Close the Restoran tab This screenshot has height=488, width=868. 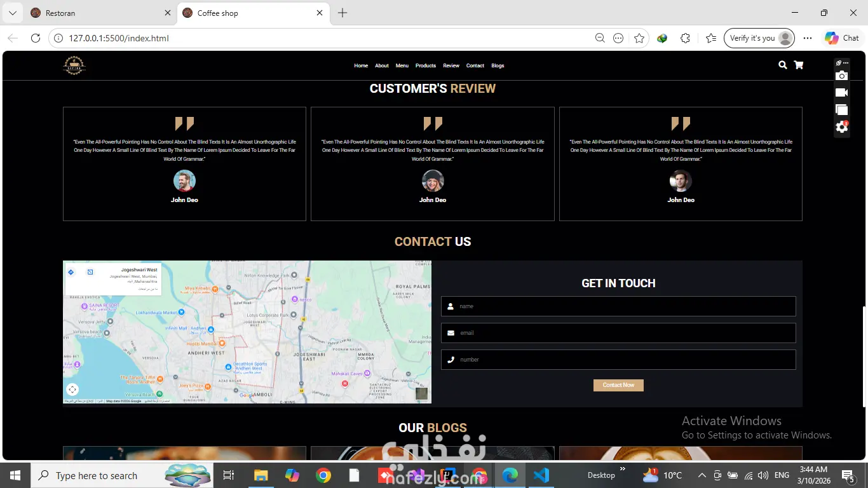(x=168, y=13)
